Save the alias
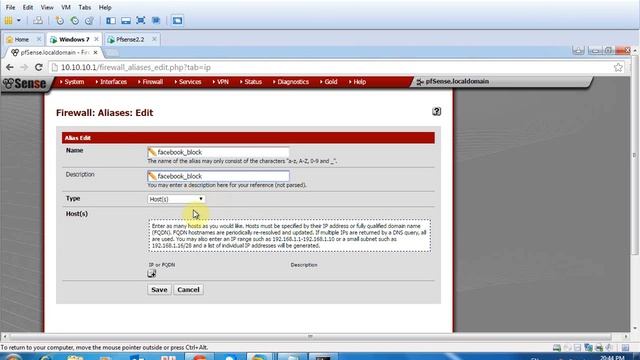The image size is (640, 360). 159,289
